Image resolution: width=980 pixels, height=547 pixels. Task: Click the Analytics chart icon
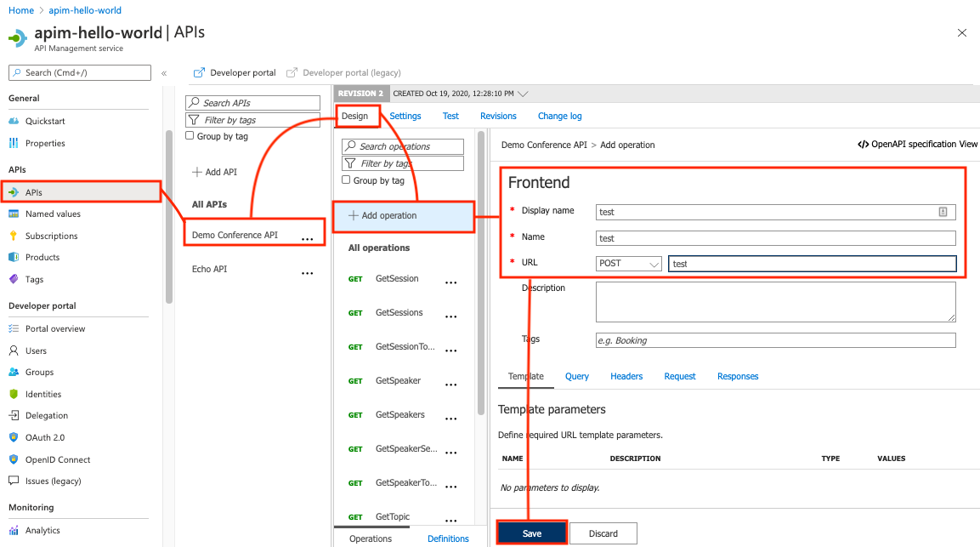click(x=14, y=531)
